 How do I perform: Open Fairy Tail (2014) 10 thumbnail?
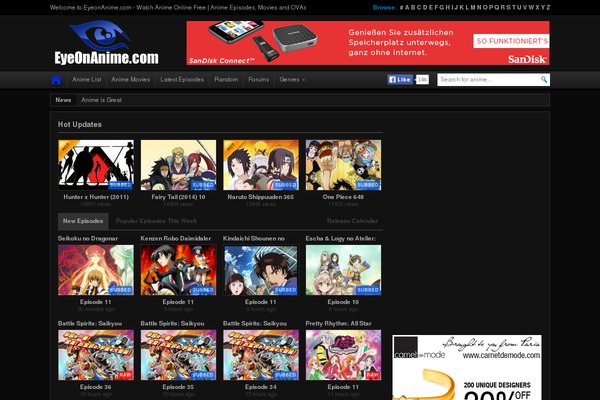[178, 165]
